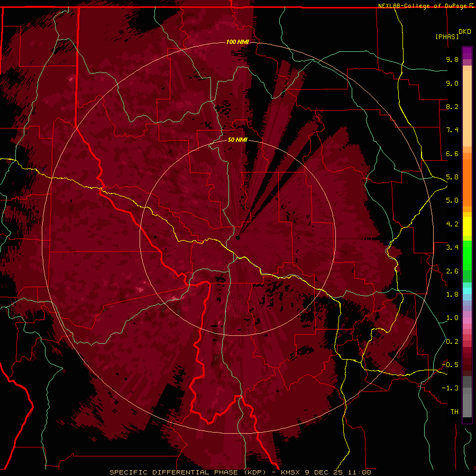Viewport: 476px width, 476px height.
Task: Click the 1.0 scale value
Action: tap(452, 318)
